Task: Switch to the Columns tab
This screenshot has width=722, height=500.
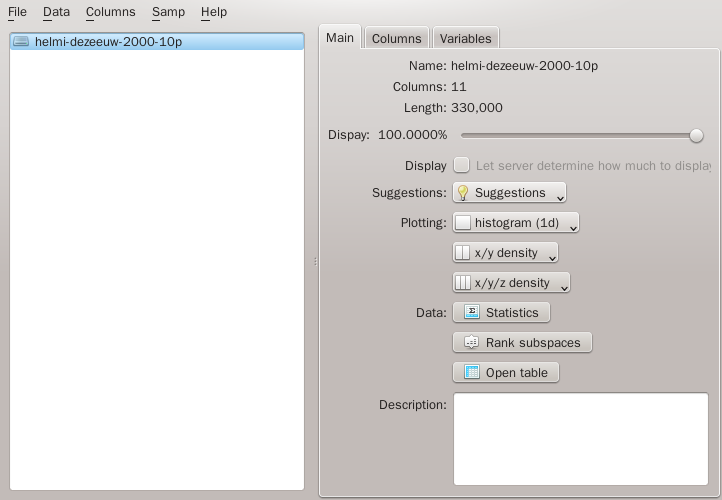Action: (396, 38)
